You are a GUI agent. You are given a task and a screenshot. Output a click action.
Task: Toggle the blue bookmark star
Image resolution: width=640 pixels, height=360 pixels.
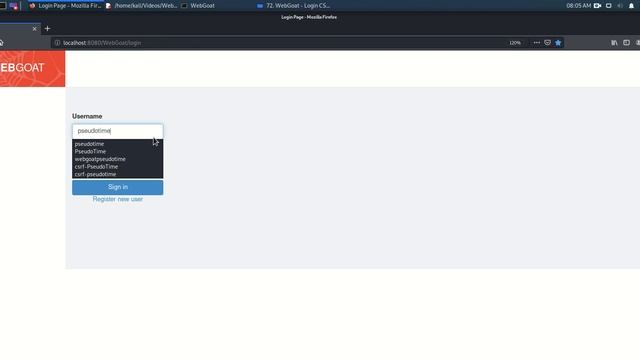[558, 43]
